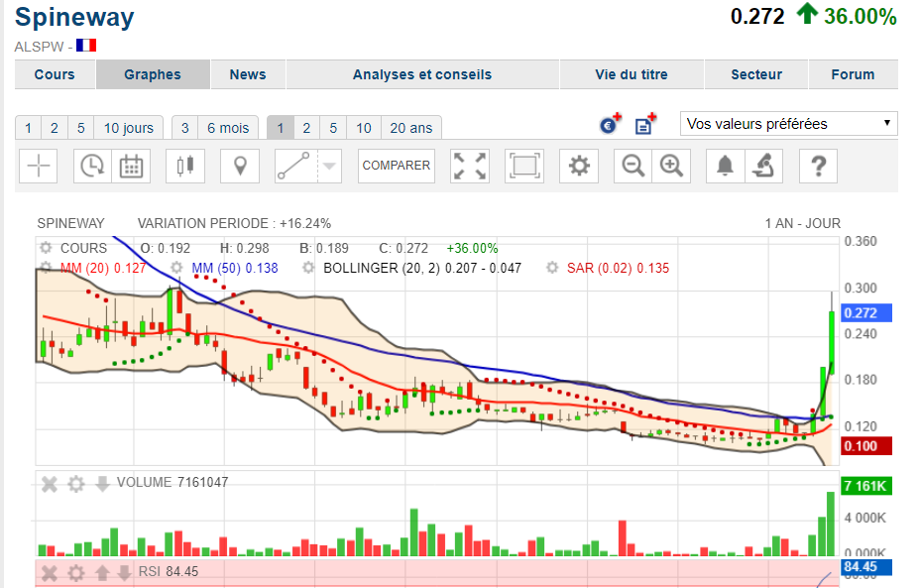Open MM (50) settings gear
This screenshot has width=920, height=588.
click(x=176, y=268)
